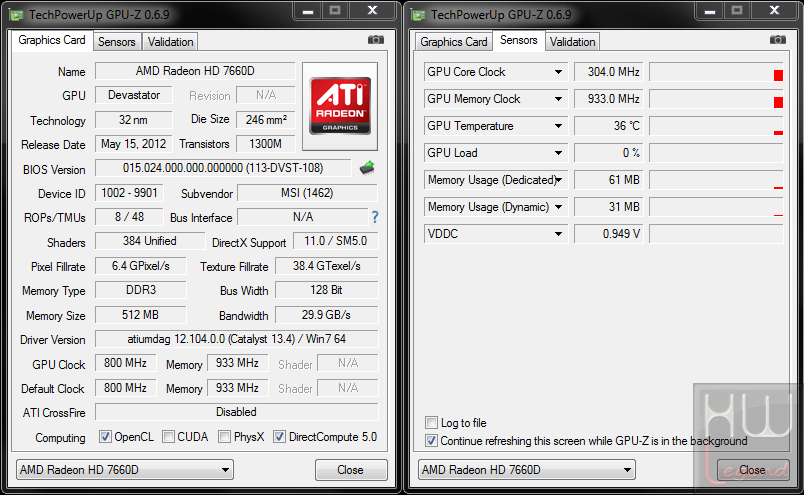Click camera screenshot icon in Sensors window
The image size is (804, 495).
coord(778,40)
